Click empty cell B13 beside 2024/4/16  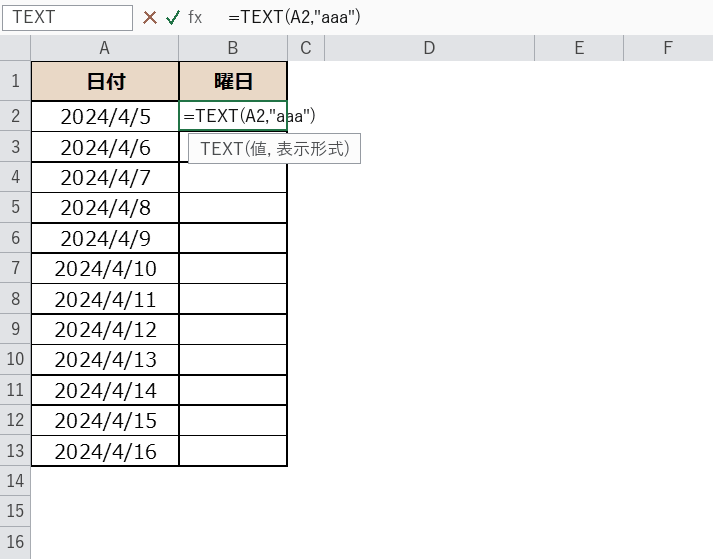click(233, 451)
